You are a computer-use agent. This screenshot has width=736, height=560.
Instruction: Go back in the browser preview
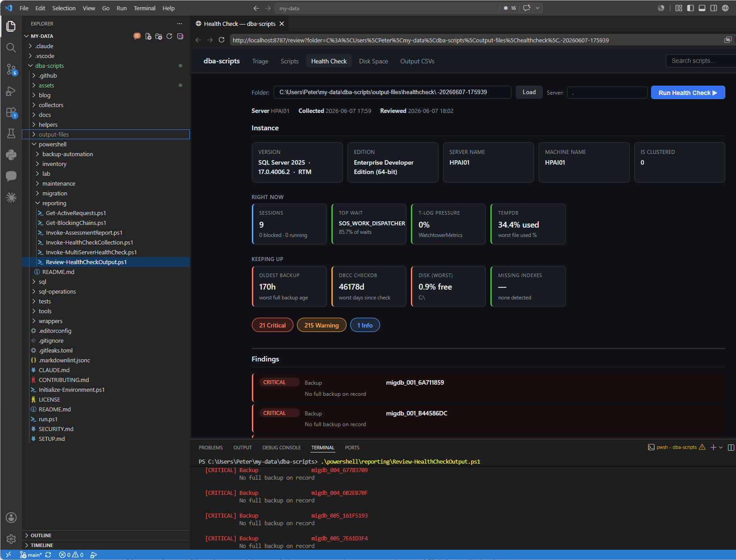pyautogui.click(x=198, y=40)
